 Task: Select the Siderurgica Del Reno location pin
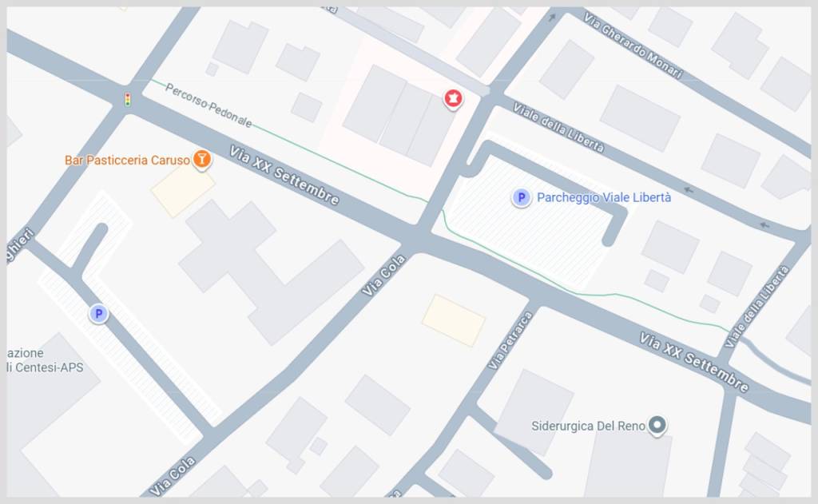point(657,425)
